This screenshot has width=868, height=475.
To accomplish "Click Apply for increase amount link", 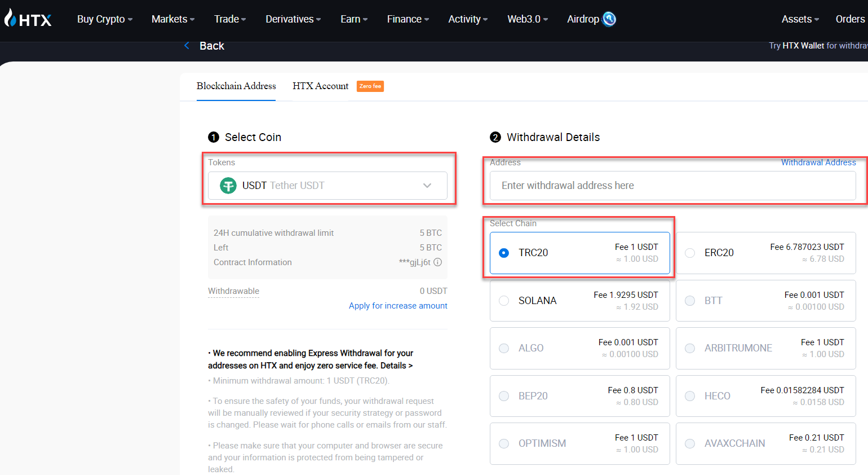I will 398,306.
